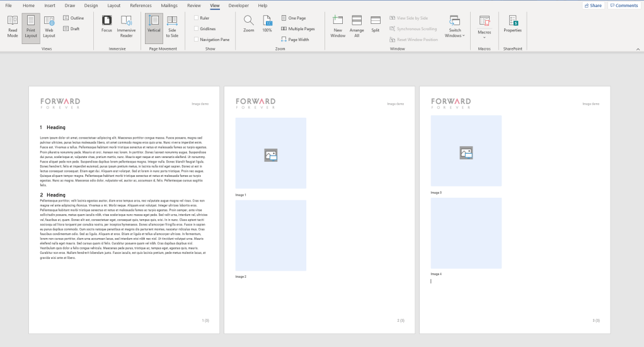Toggle the Gridlines checkbox

click(x=197, y=29)
